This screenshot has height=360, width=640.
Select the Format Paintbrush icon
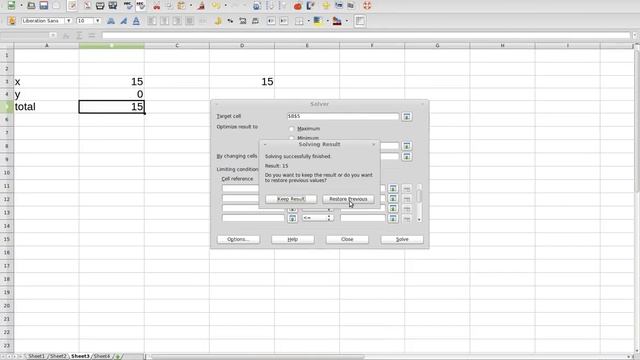click(x=201, y=6)
